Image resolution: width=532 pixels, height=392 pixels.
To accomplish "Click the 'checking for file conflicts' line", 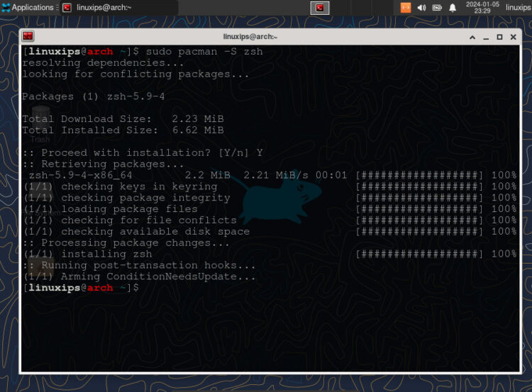I will (x=130, y=220).
